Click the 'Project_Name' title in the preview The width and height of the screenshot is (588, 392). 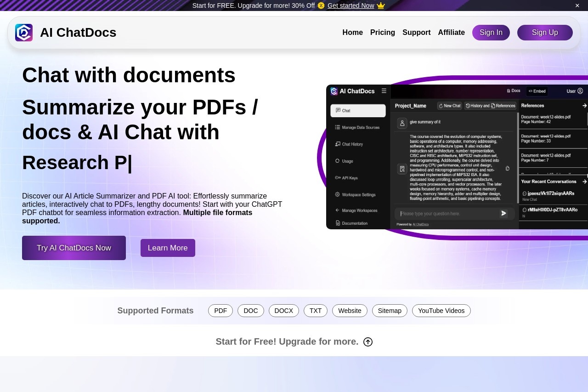[x=411, y=106]
